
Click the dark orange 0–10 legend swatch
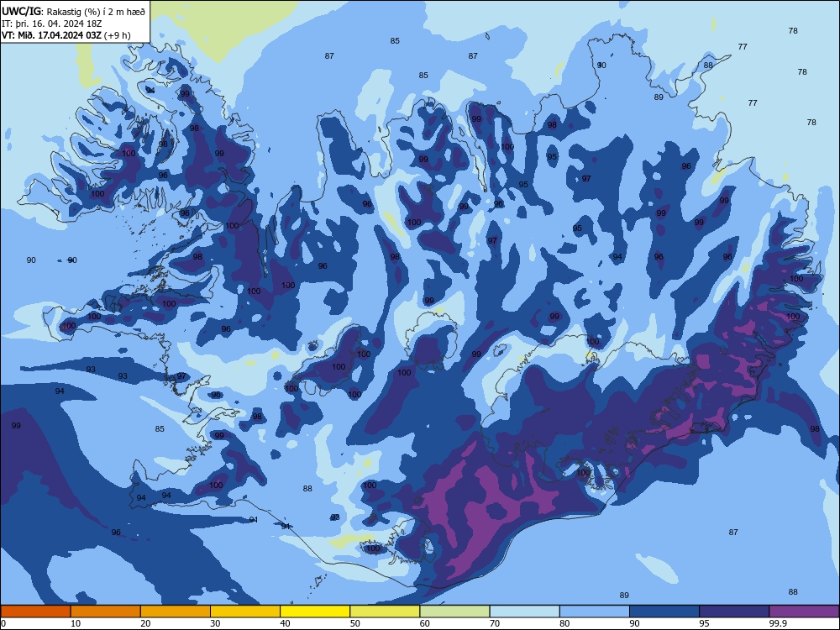[x=35, y=612]
